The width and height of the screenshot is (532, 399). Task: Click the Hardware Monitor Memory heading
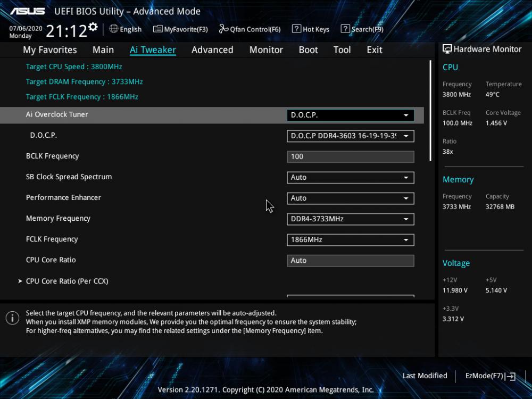(x=458, y=179)
